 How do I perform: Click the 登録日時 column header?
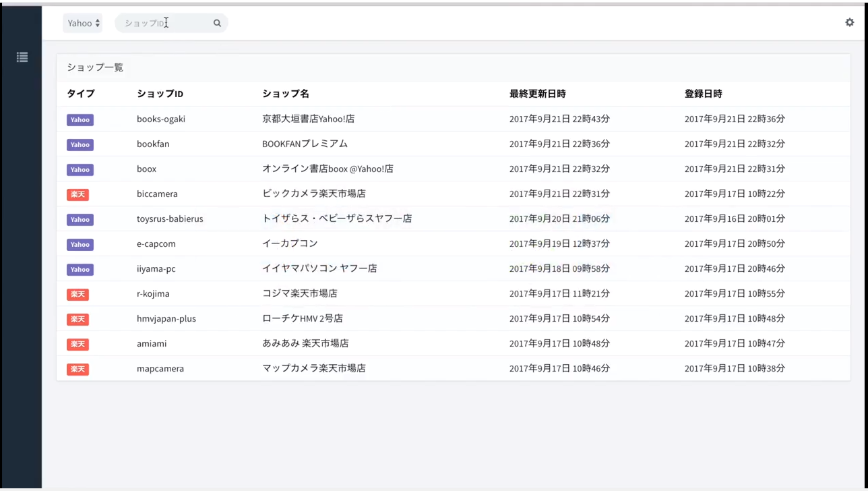703,94
